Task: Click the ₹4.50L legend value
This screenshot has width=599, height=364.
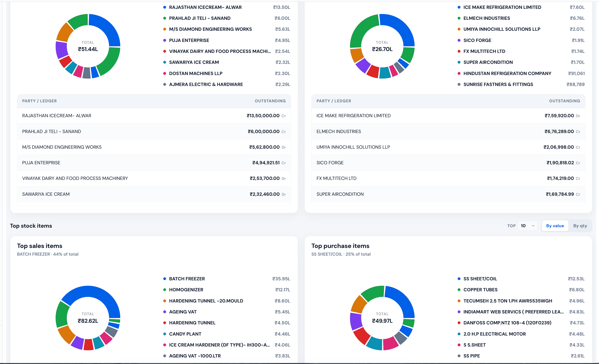Action: (x=282, y=323)
